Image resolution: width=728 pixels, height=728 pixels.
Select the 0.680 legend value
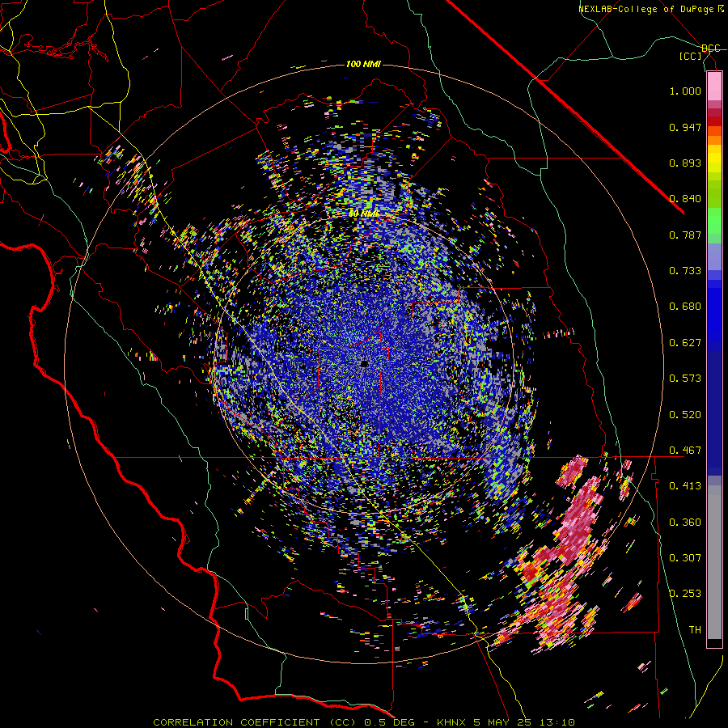coord(685,307)
